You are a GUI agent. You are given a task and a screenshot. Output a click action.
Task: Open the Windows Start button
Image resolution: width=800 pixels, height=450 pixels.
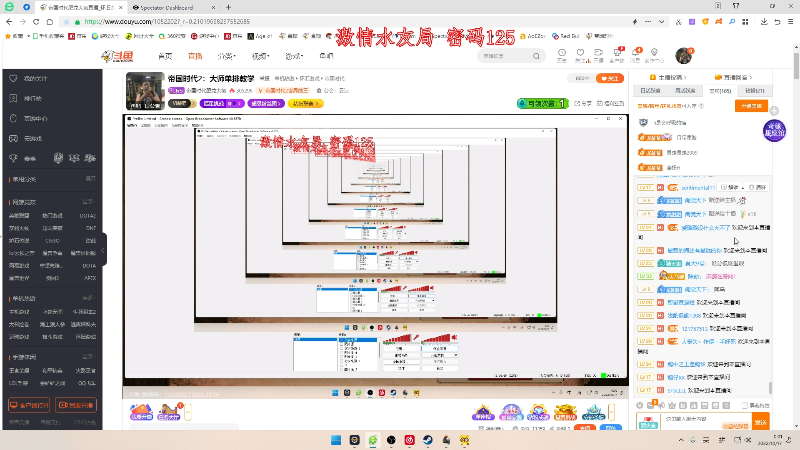(x=336, y=440)
